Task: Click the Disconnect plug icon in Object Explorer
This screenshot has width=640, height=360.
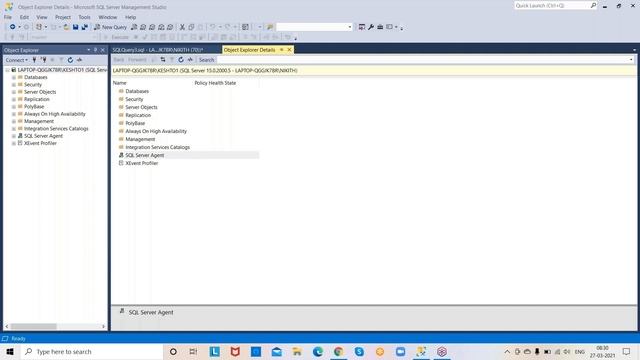Action: [x=44, y=60]
